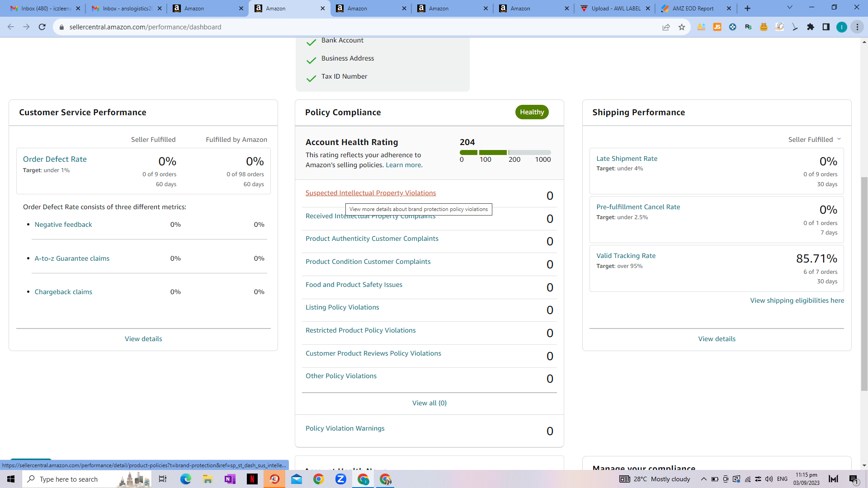Expand the Seller Fulfilled dropdown in Shipping Performance
868x488 pixels.
point(815,140)
